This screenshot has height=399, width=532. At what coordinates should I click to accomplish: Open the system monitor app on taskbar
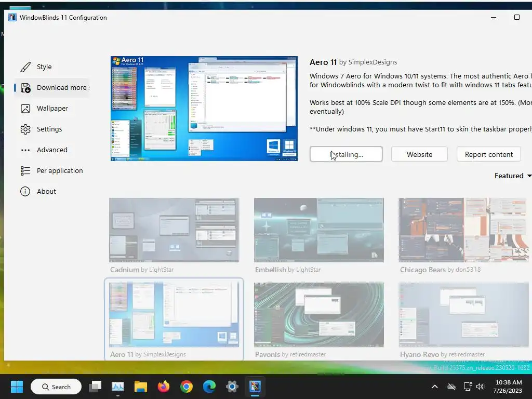tap(118, 387)
